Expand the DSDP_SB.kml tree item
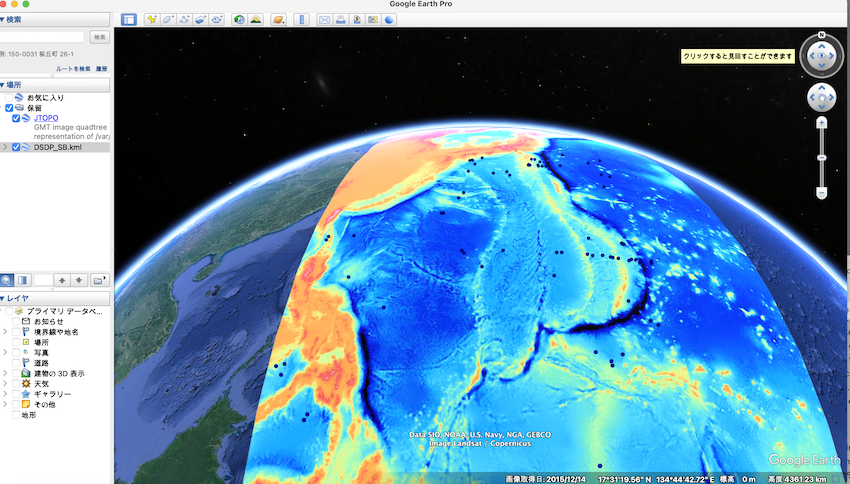The height and width of the screenshot is (484, 850). [5, 147]
